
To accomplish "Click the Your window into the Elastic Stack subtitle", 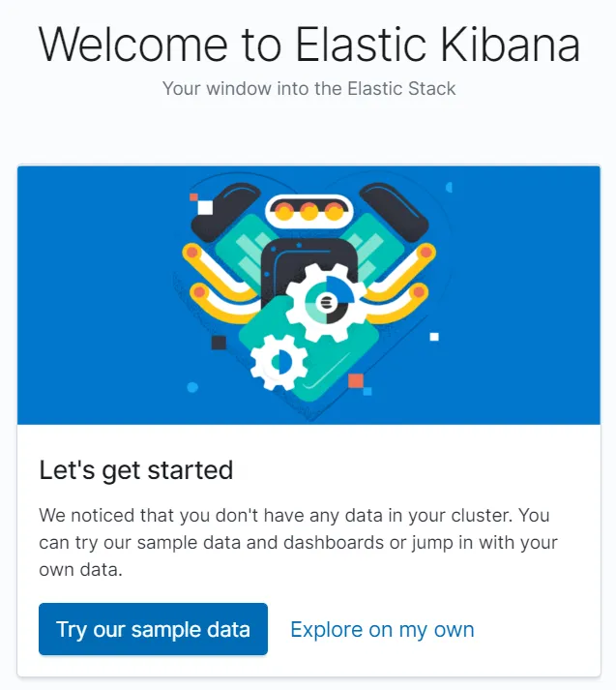I will tap(309, 88).
